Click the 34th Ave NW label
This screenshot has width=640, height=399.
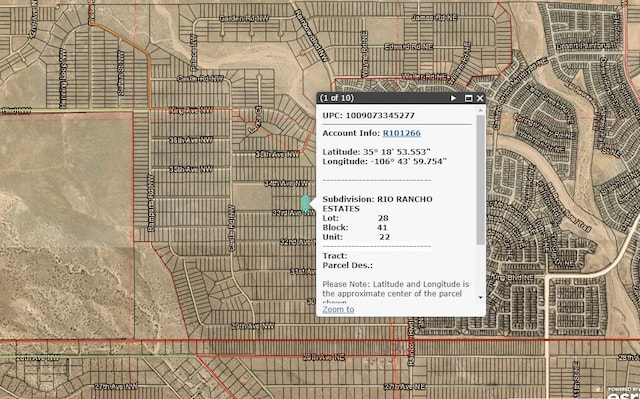pos(286,184)
